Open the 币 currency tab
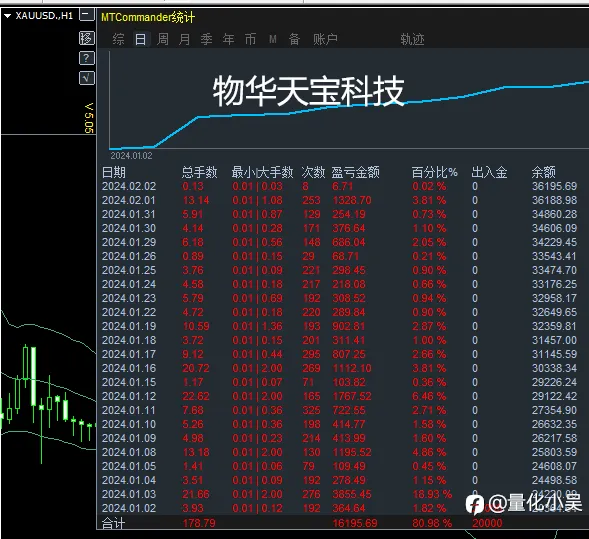 250,39
